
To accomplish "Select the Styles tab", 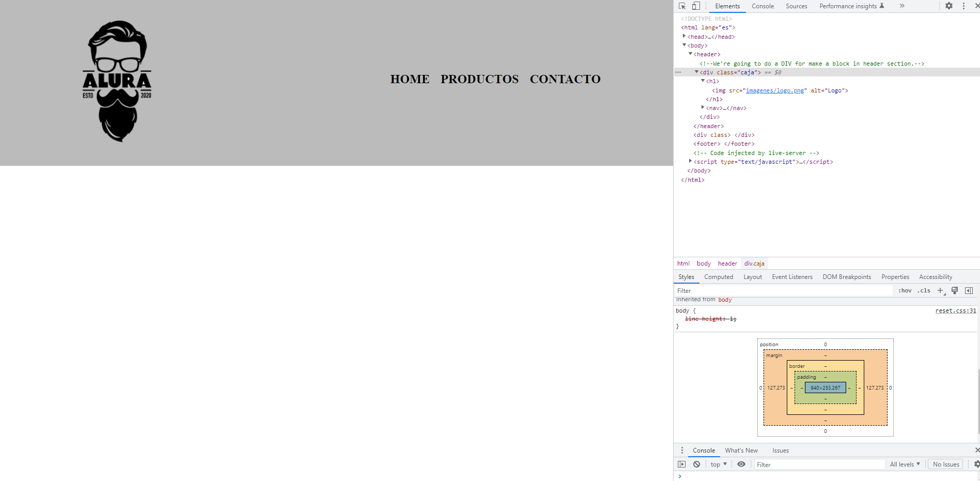I will point(686,277).
